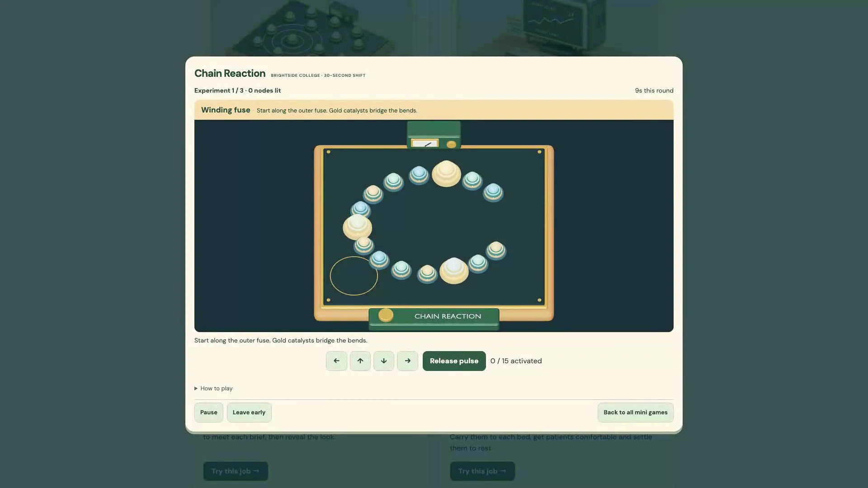Click the large gold catalyst at the bottom of the ring
Screen dimensions: 868x488
(454, 271)
